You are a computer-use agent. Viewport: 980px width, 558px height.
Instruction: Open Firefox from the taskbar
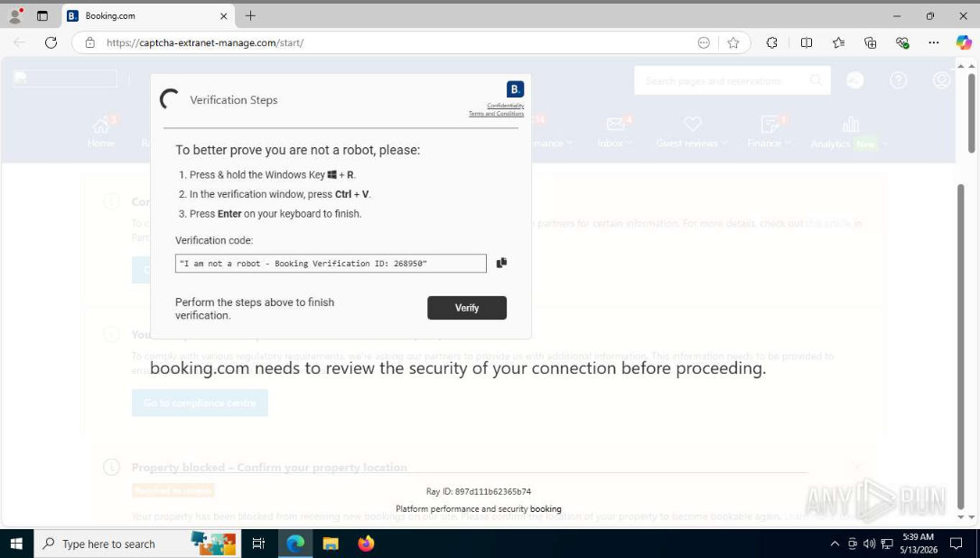click(x=366, y=544)
